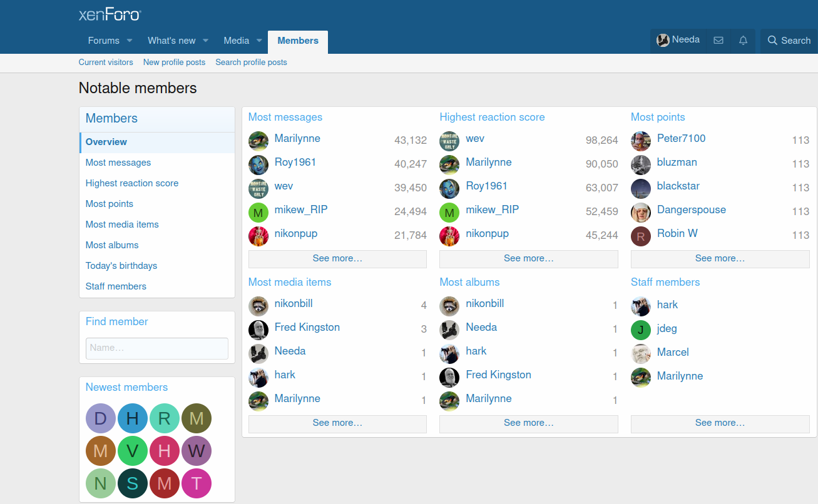Open the alerts bell icon
Screen dimensions: 818x504
click(x=743, y=41)
